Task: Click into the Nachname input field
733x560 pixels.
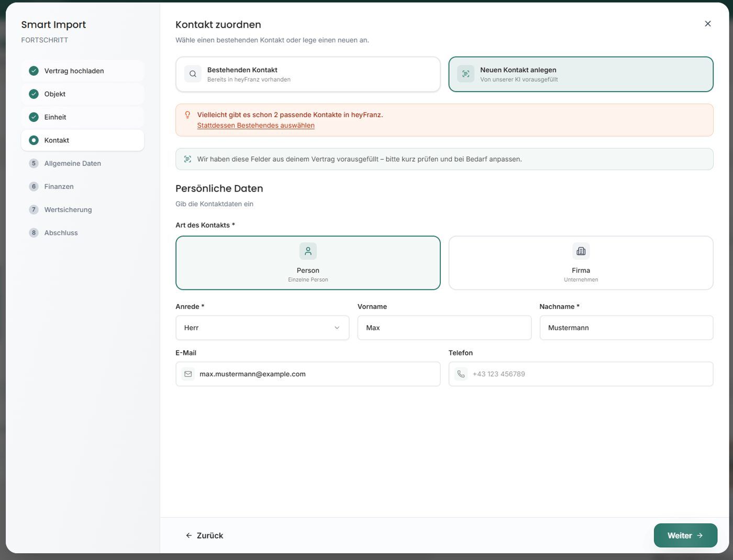Action: [626, 328]
